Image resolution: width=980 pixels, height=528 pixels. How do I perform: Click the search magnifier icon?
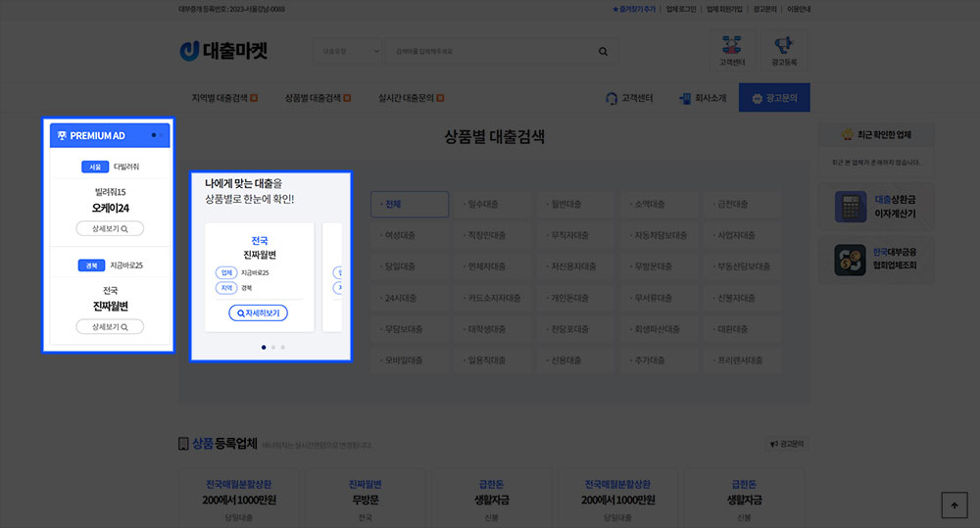603,51
